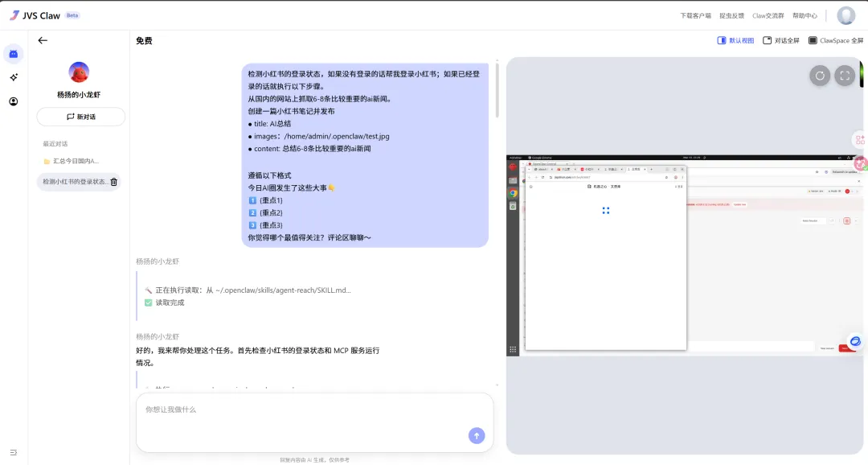Refresh the ClawSpace remote view
Viewport: 868px width, 465px height.
(820, 76)
